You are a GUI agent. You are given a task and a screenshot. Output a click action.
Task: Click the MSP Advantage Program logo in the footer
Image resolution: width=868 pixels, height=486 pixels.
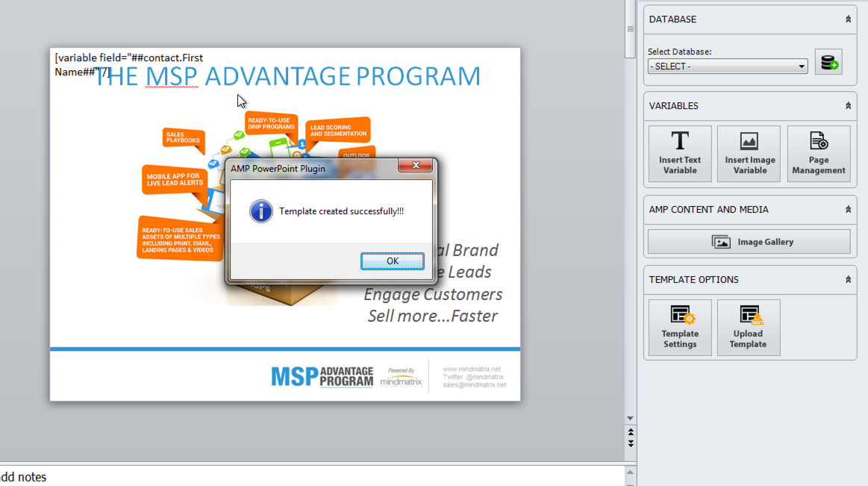point(322,376)
